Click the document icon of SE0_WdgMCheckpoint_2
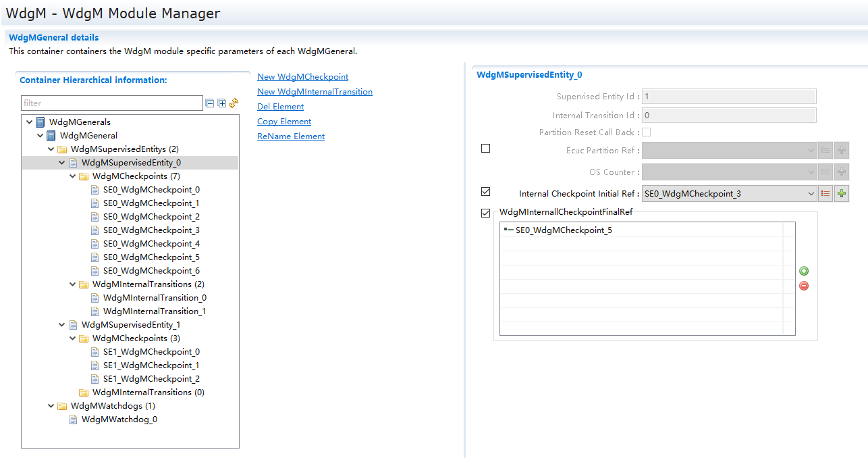The height and width of the screenshot is (458, 868). click(x=94, y=217)
